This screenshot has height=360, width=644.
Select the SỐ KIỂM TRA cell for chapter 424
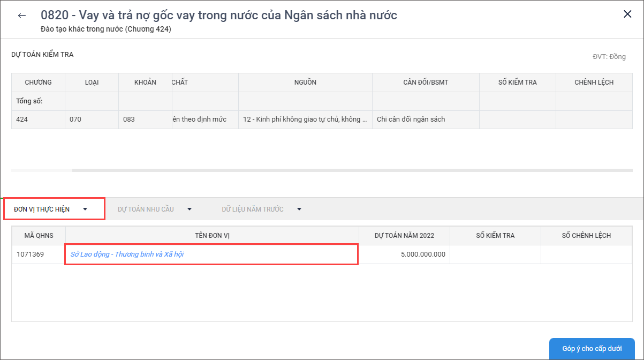coord(517,119)
